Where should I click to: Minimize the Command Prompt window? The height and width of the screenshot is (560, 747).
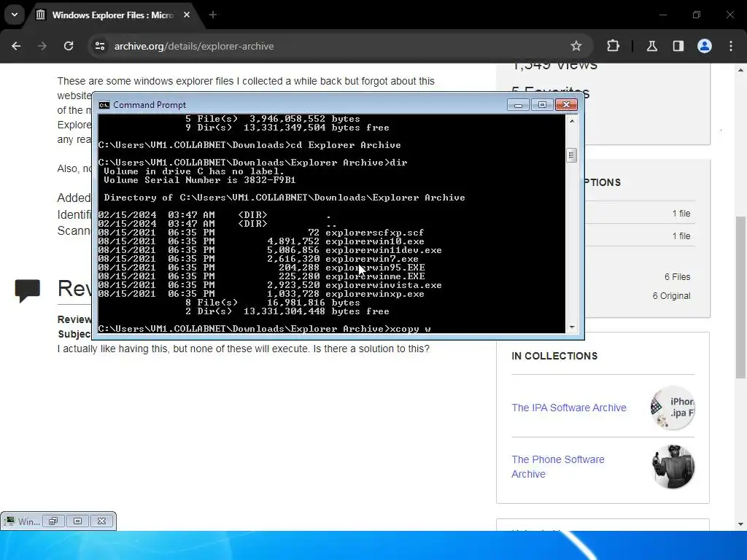tap(519, 105)
